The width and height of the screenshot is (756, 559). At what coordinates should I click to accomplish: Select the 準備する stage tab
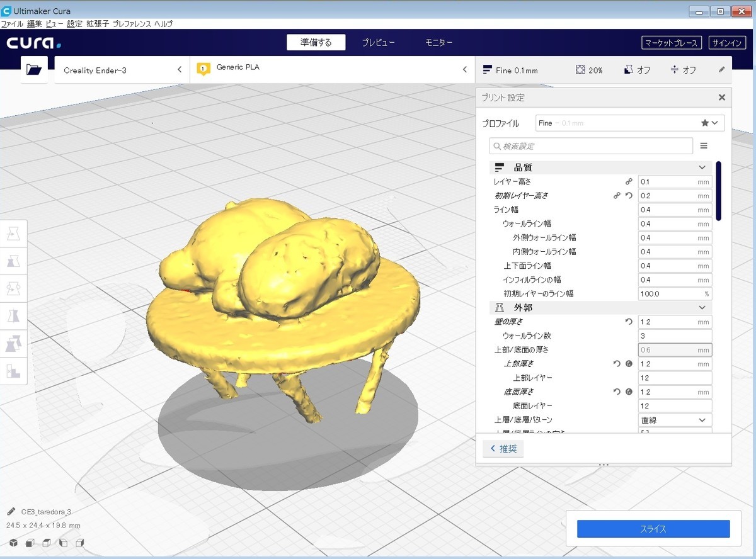pyautogui.click(x=316, y=43)
